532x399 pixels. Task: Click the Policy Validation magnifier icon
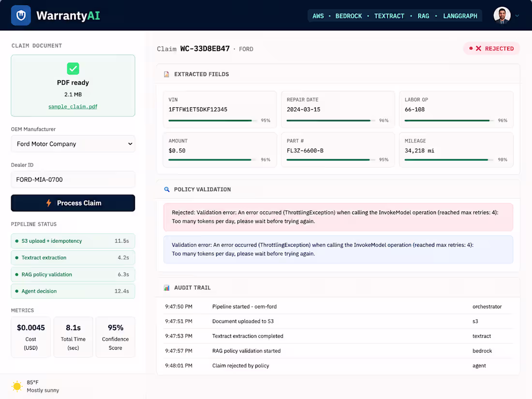[x=166, y=189]
